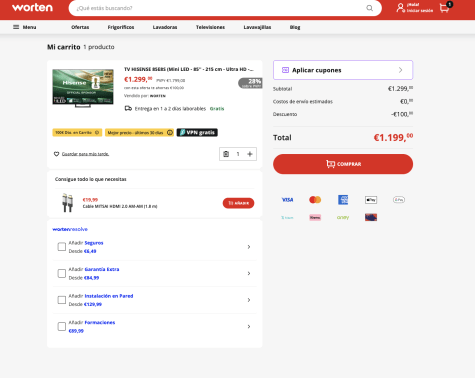Click info icon on 100€ Dto. badge
Image resolution: width=475 pixels, height=378 pixels.
tap(97, 133)
